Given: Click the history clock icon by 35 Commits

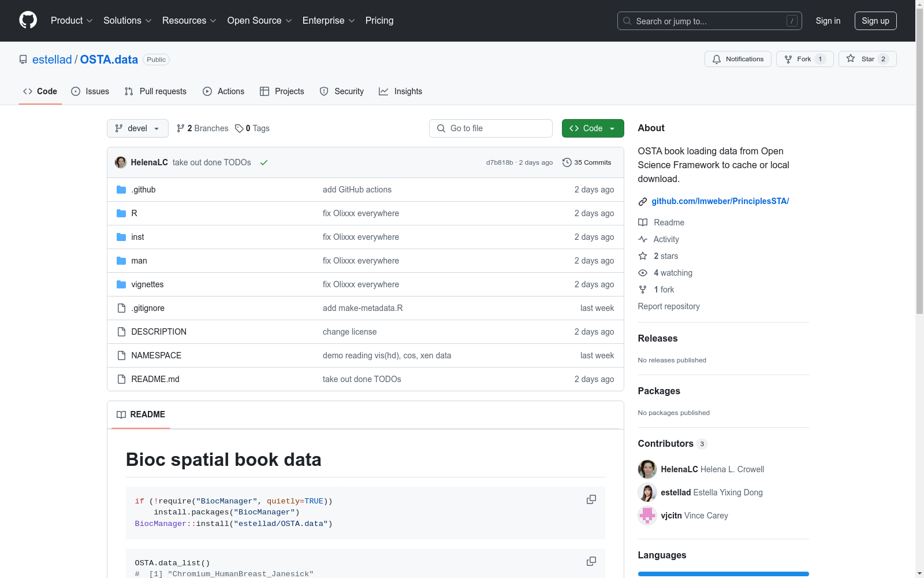Looking at the screenshot, I should click(567, 162).
